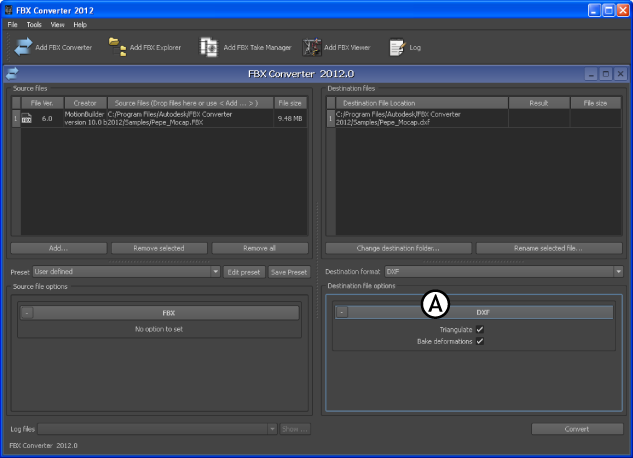
Task: Click Rename selected file button
Action: (x=549, y=248)
